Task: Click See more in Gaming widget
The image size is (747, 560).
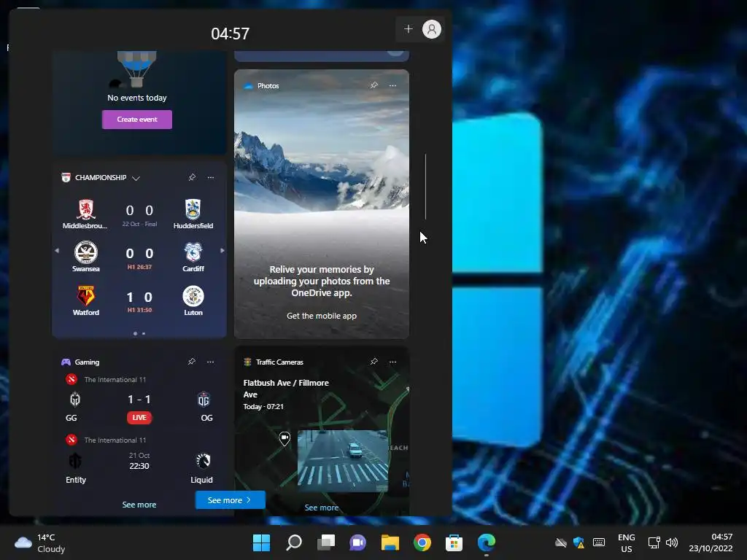Action: click(139, 505)
